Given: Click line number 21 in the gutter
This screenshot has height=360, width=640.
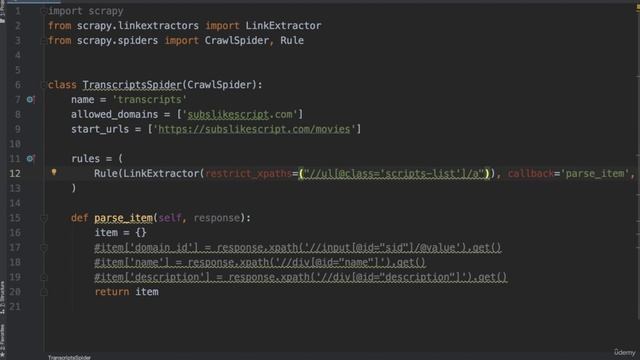Looking at the screenshot, I should (15, 307).
